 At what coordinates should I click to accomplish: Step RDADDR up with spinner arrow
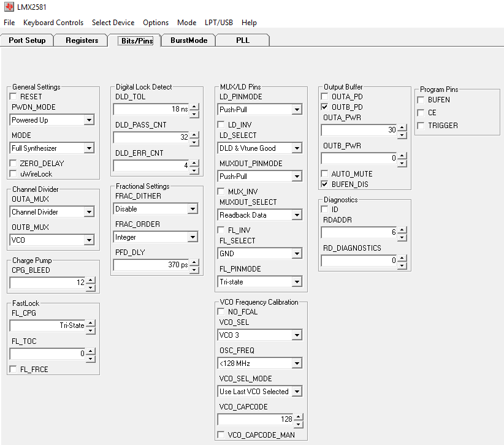click(402, 230)
